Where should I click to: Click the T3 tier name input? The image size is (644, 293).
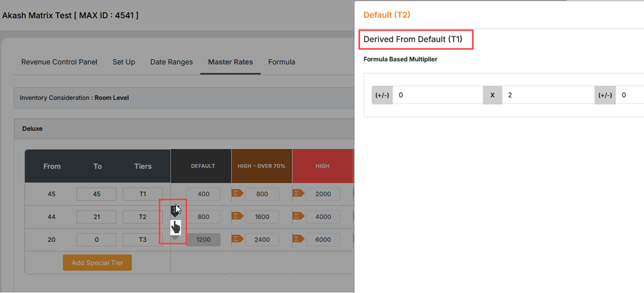(x=142, y=240)
